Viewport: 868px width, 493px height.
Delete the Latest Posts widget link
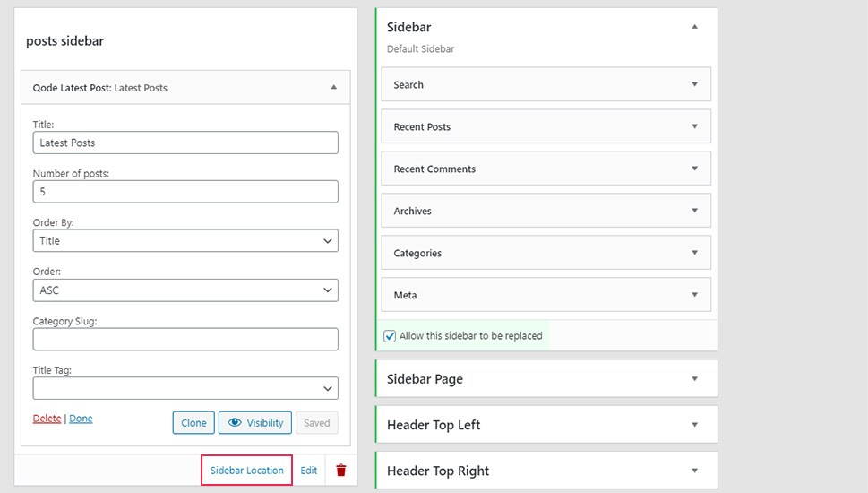47,419
